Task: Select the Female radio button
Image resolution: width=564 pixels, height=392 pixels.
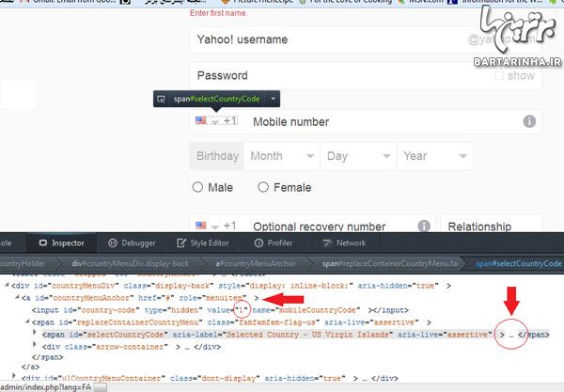Action: 263,187
